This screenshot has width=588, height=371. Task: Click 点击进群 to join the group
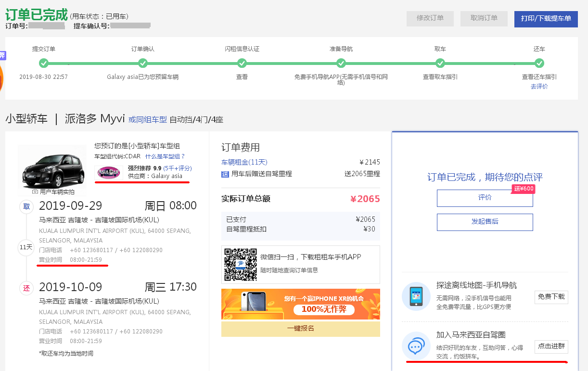click(x=551, y=346)
